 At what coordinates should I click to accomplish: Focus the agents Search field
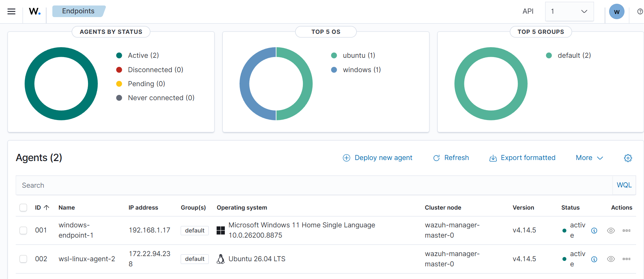pos(314,185)
